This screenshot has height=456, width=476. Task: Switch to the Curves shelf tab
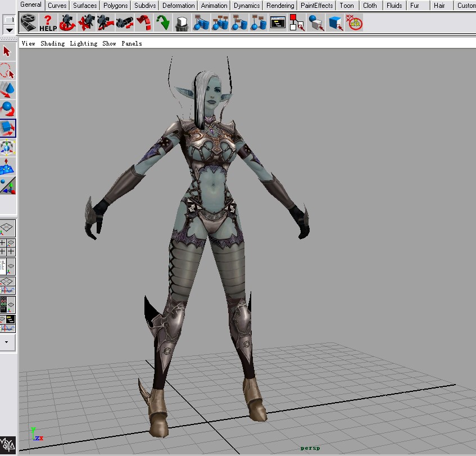click(57, 6)
